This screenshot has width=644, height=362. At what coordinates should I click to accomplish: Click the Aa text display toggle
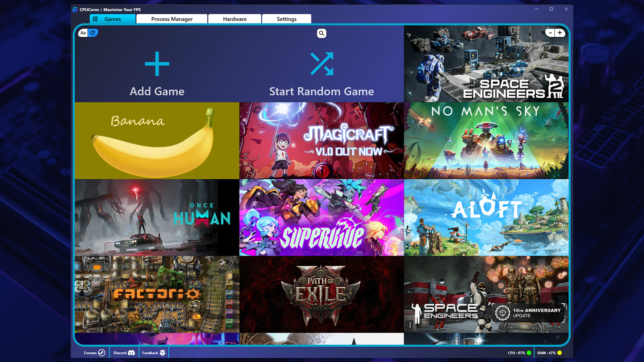(83, 33)
